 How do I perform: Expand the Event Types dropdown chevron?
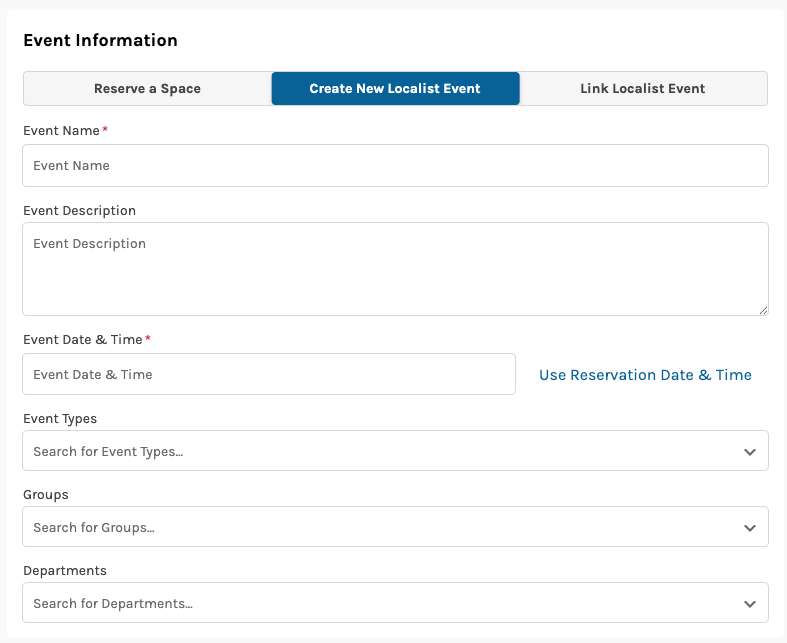pos(750,452)
